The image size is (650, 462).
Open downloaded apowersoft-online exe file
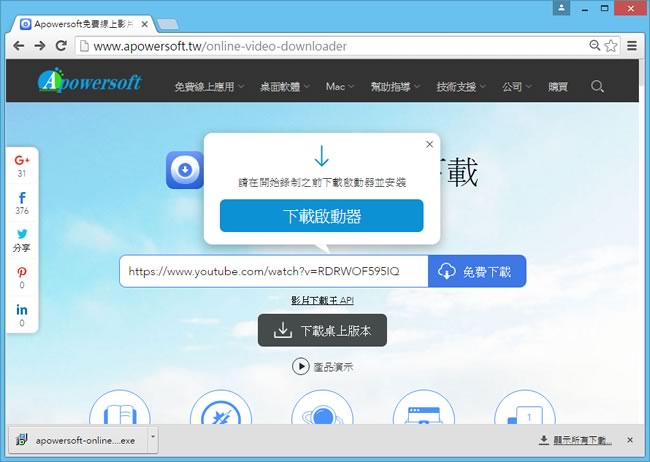78,440
